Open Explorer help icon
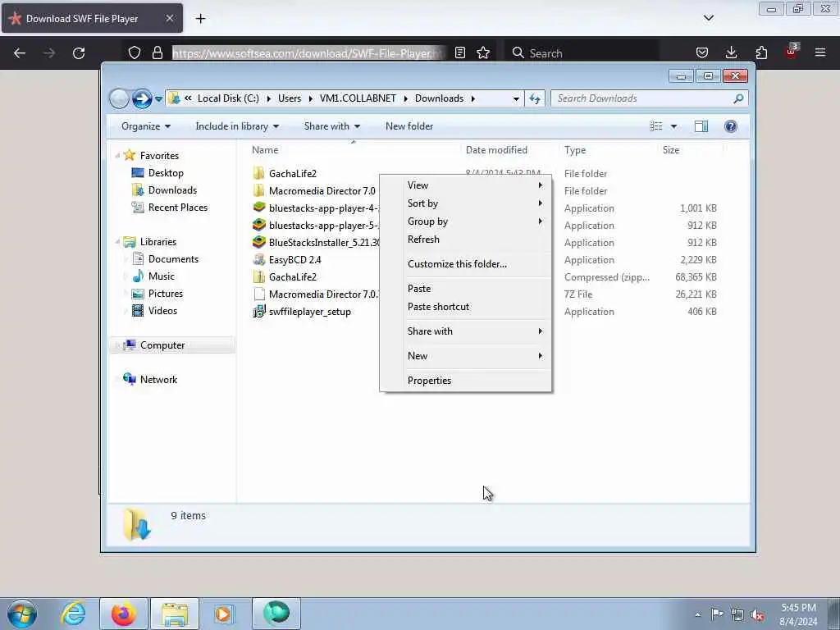 click(731, 126)
